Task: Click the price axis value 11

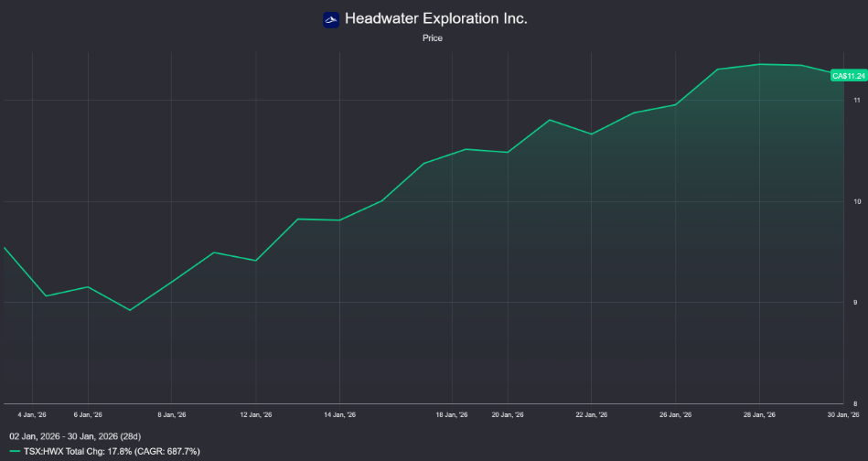Action: tap(857, 101)
